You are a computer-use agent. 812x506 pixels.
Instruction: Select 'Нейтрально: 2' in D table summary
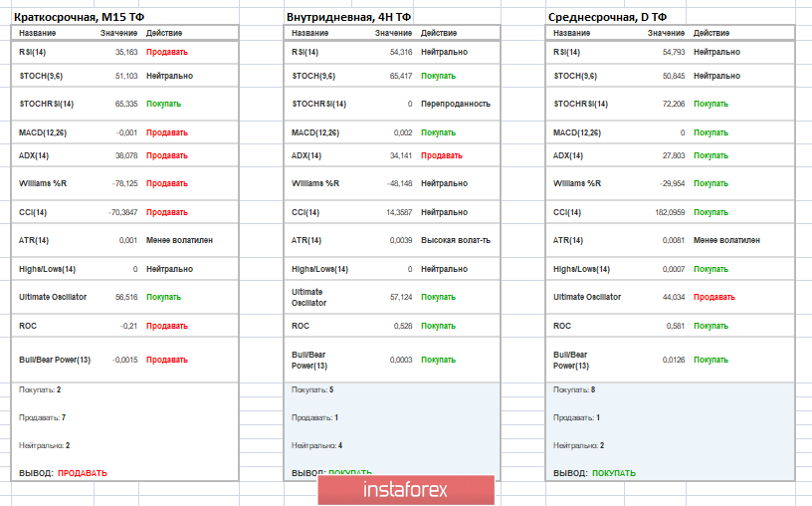[578, 445]
